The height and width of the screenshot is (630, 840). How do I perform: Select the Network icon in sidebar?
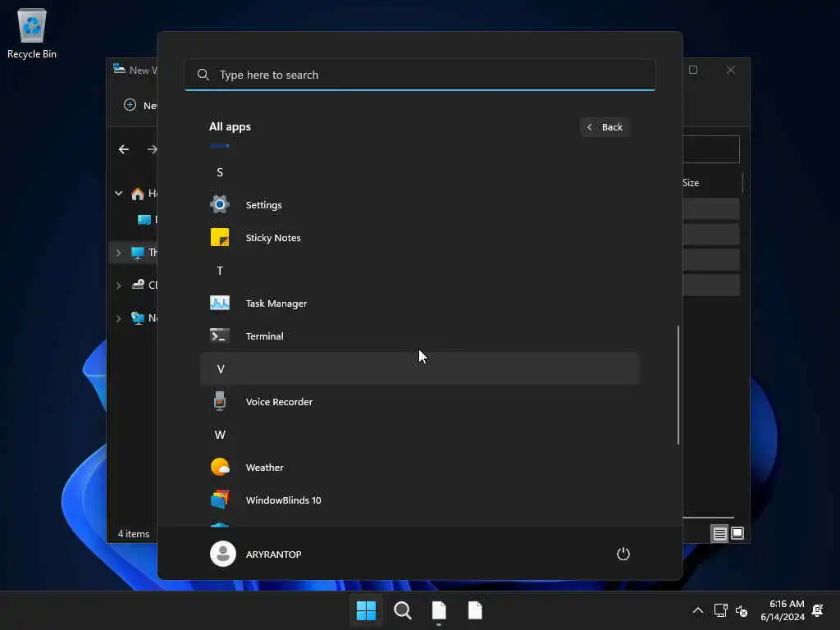tap(138, 317)
